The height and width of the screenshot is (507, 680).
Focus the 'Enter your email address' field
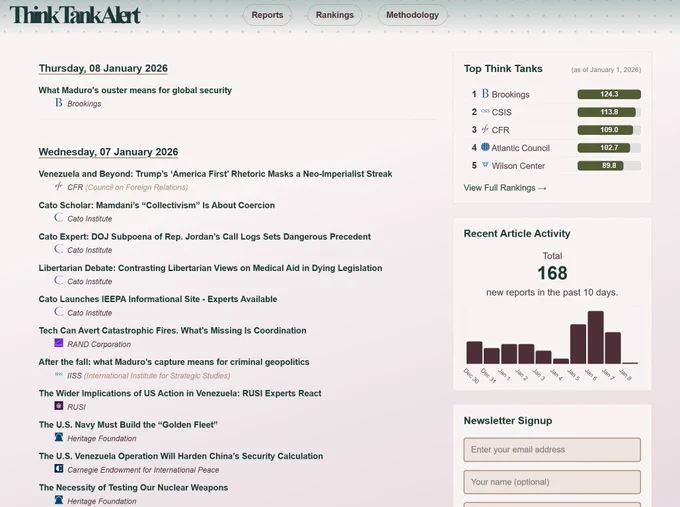(552, 450)
